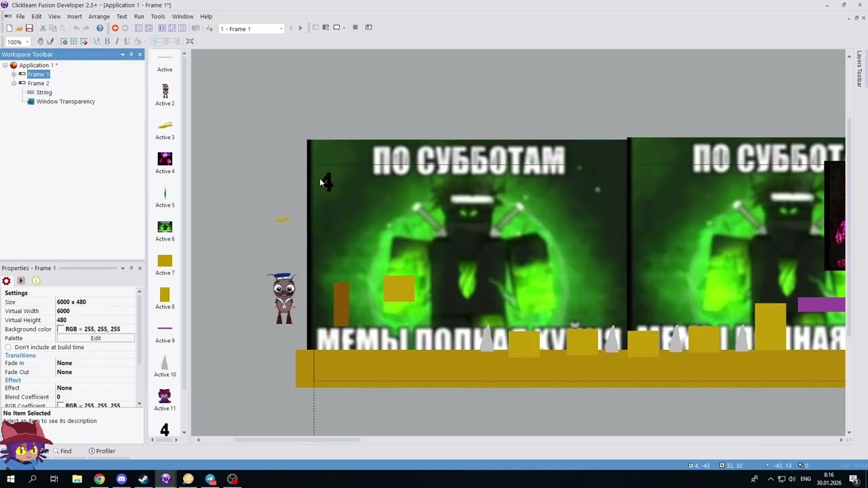
Task: Open Chrome from the taskbar
Action: click(x=99, y=479)
